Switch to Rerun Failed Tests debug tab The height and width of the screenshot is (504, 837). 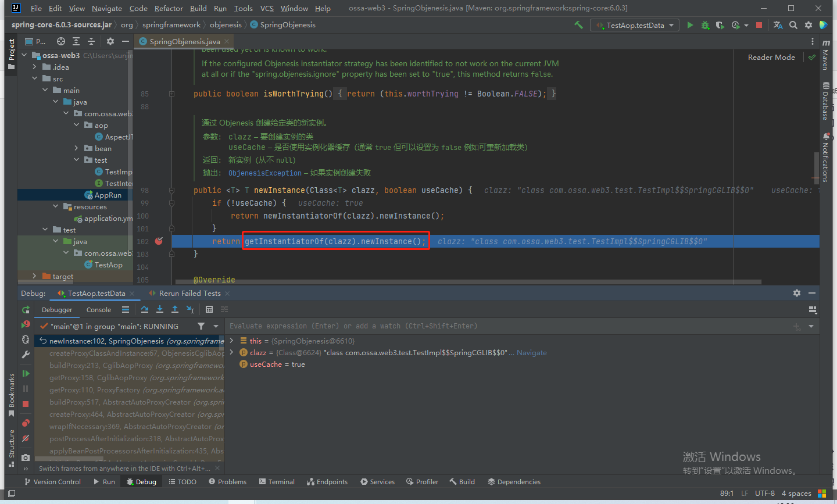point(189,293)
